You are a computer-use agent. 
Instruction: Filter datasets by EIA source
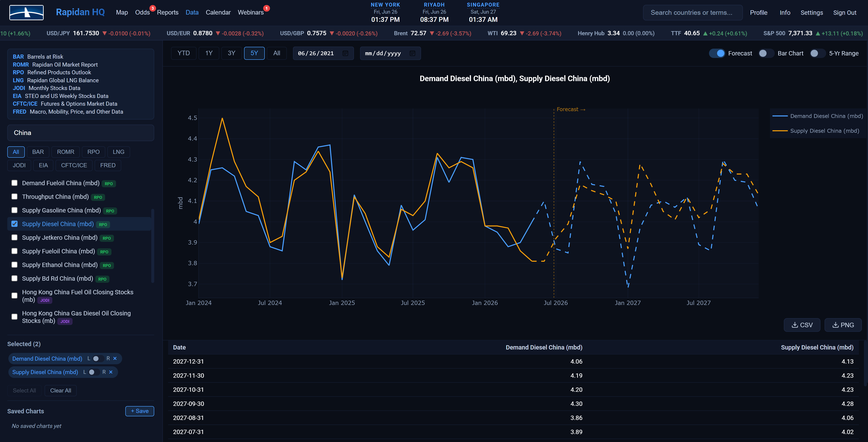point(43,165)
